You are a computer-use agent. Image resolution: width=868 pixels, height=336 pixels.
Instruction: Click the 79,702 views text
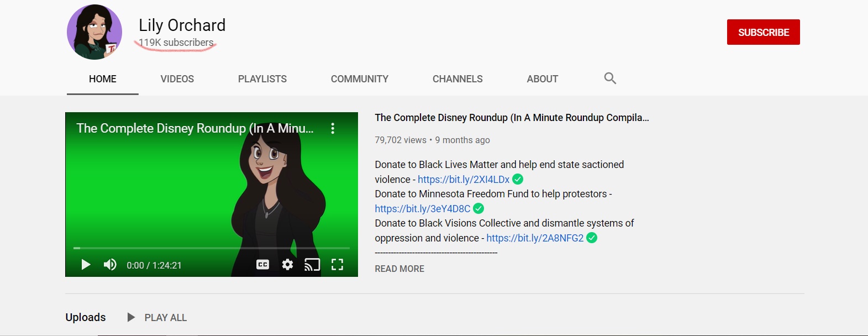(401, 140)
